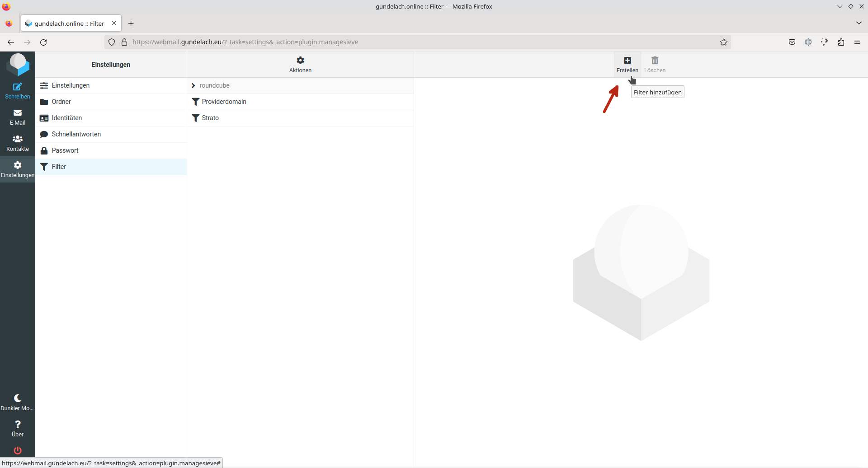Open Ordner settings section

pyautogui.click(x=61, y=102)
